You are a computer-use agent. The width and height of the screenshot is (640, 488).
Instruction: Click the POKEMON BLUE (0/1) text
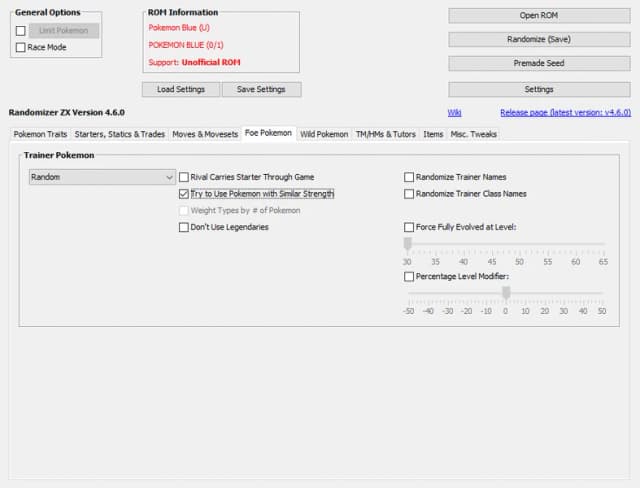pos(186,45)
